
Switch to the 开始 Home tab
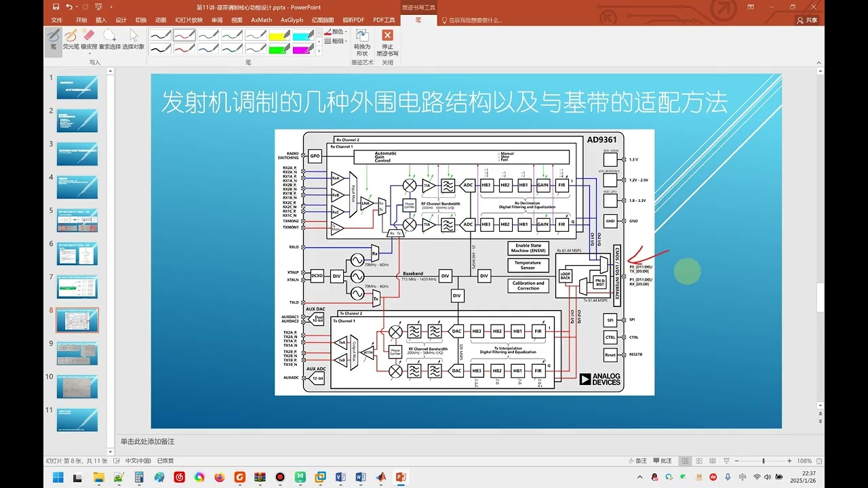coord(81,20)
